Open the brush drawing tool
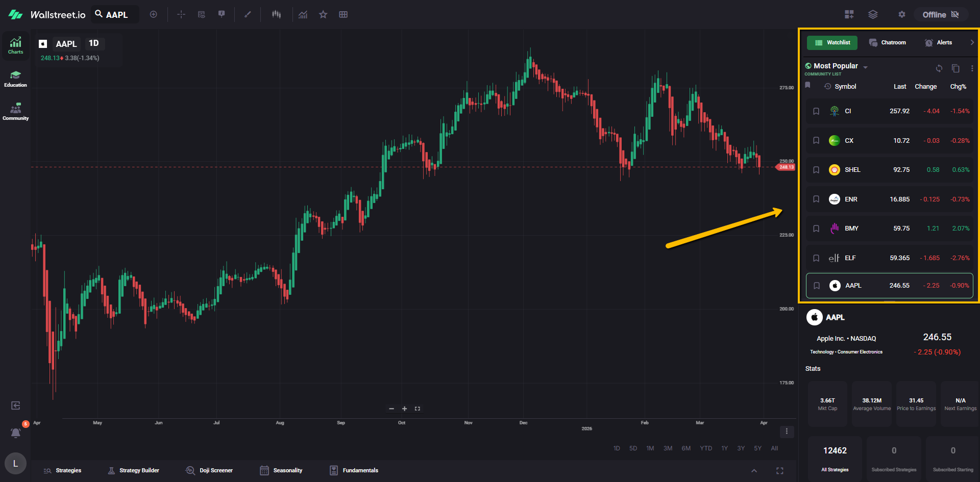Screen dimensions: 980x482 pos(248,15)
